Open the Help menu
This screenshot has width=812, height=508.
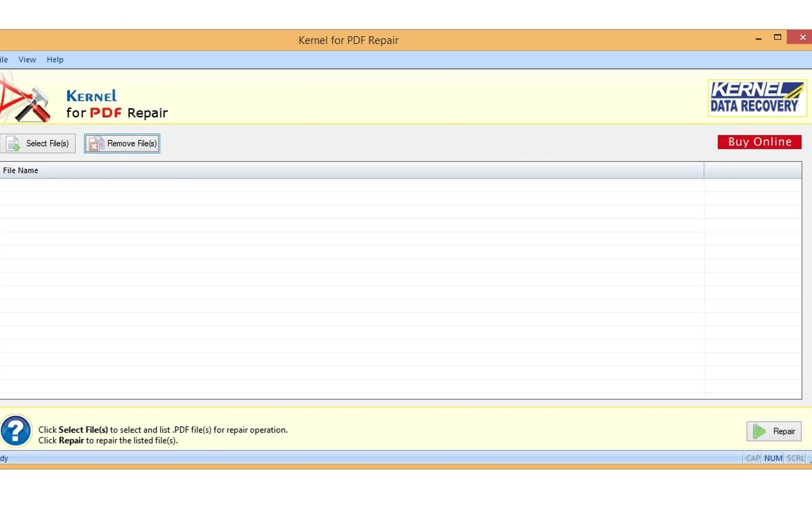(x=55, y=59)
